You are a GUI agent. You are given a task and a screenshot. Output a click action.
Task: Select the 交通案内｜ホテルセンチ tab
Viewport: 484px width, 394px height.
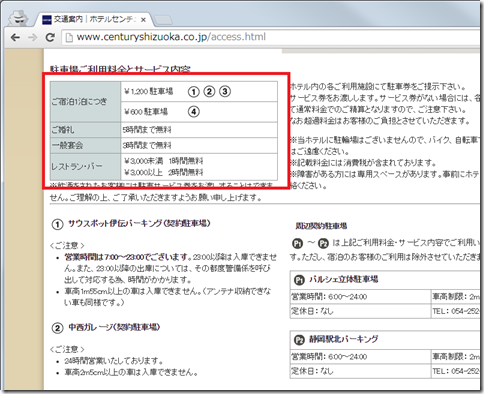point(94,20)
